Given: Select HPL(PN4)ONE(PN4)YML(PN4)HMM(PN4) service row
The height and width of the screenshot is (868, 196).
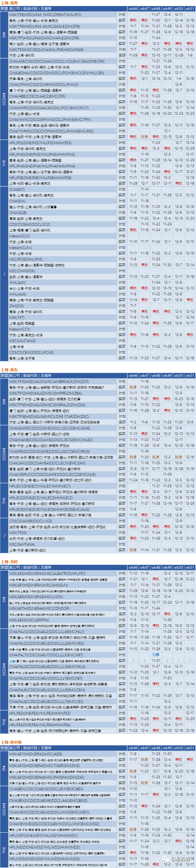Looking at the screenshot, I should [102, 166].
